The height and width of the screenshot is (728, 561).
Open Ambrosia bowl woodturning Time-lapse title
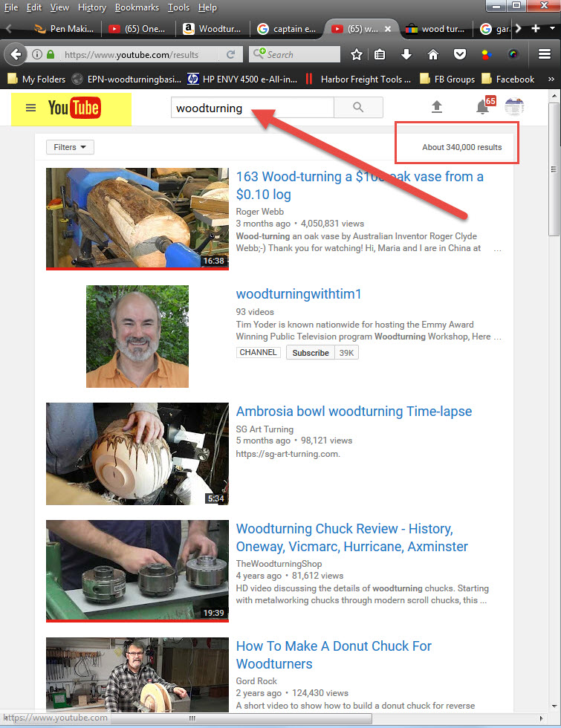(354, 412)
